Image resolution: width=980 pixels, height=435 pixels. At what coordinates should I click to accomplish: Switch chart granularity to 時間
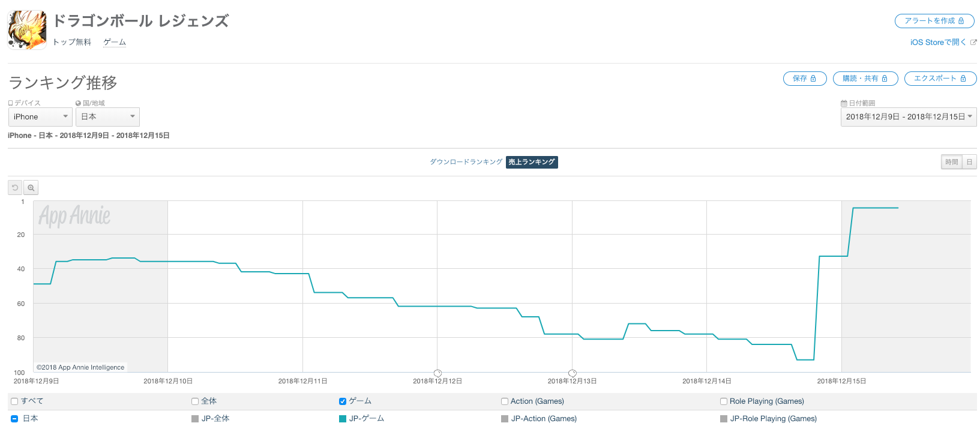point(952,162)
